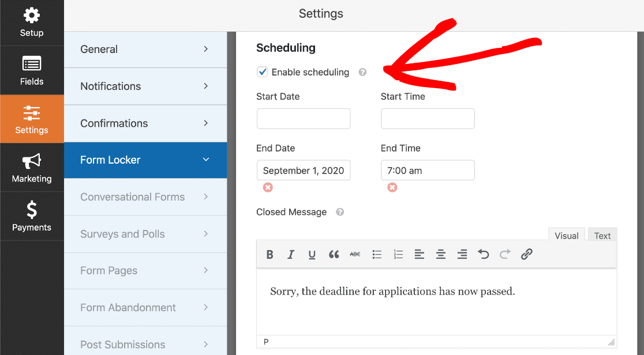Open the Notifications settings section

(x=145, y=86)
